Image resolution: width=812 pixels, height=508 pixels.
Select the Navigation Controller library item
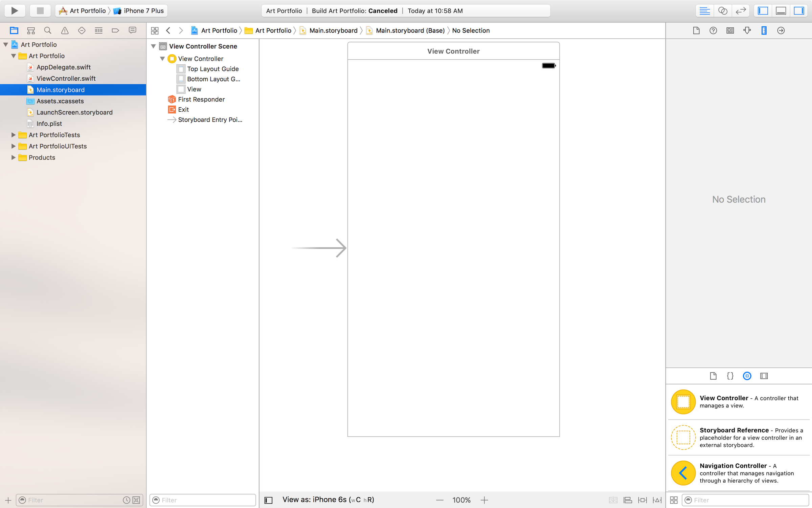738,473
